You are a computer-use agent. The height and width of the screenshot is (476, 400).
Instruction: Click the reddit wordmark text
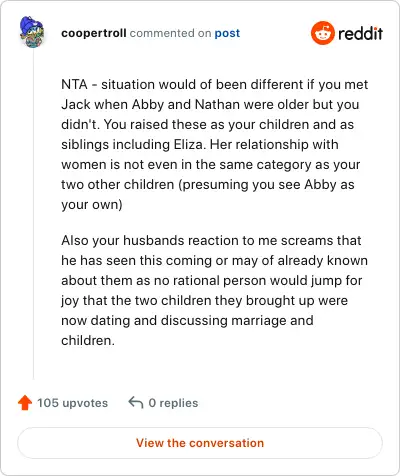pos(360,33)
